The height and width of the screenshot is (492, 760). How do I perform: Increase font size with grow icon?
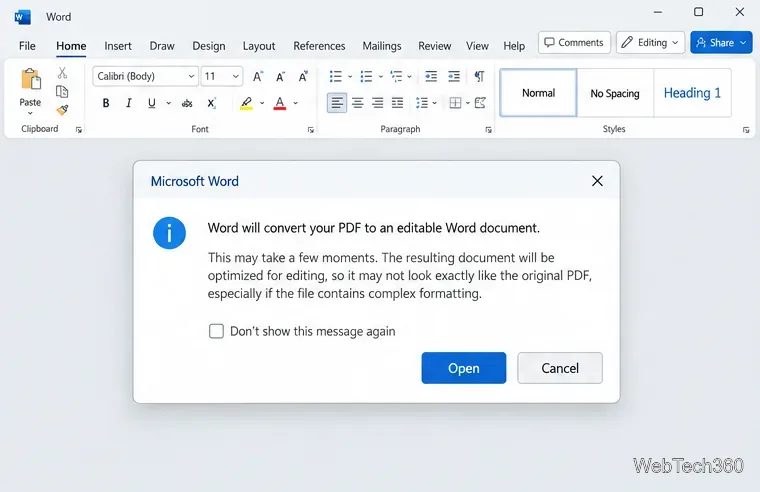258,76
